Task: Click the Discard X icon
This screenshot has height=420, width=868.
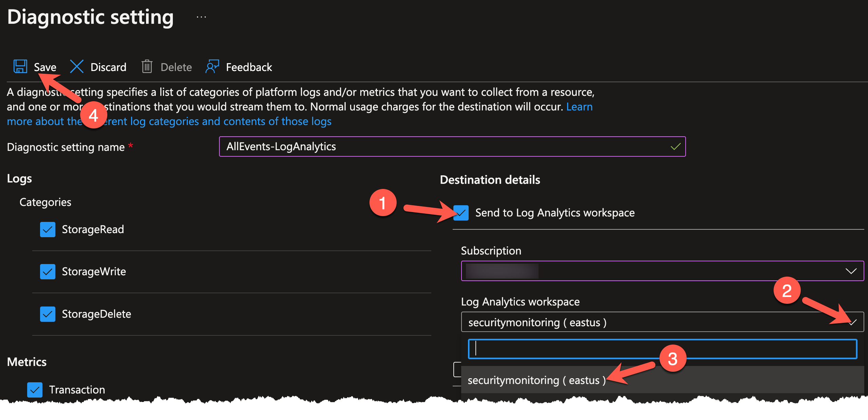Action: (76, 67)
